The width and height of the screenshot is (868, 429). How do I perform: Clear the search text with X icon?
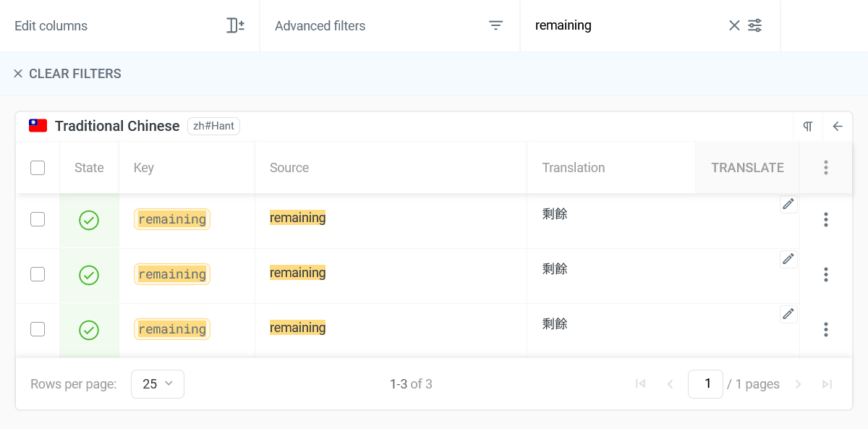click(734, 26)
